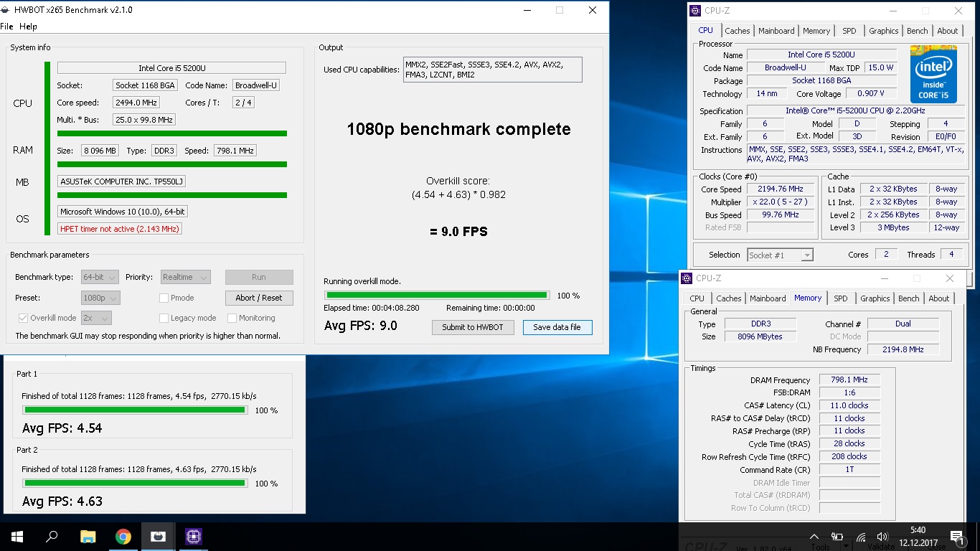
Task: Open the File menu in HWBOT
Action: pos(6,27)
